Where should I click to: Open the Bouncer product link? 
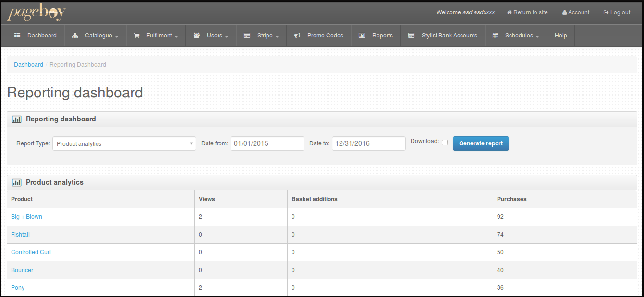point(22,270)
